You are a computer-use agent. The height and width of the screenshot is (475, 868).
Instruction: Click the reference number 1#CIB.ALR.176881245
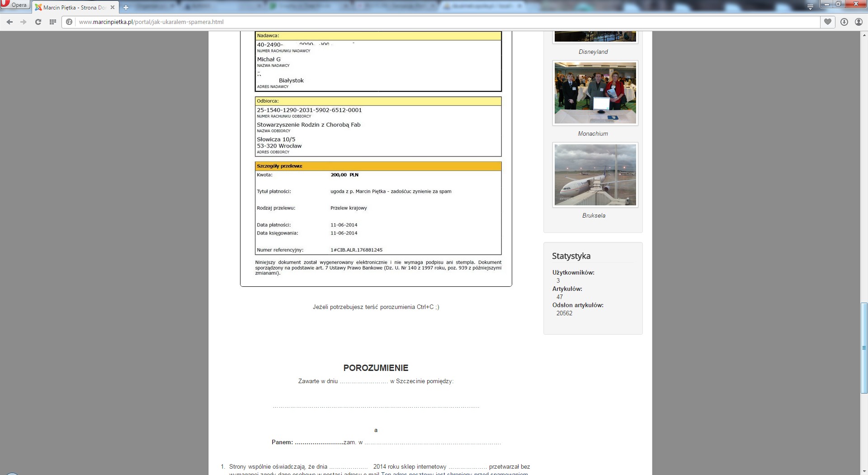tap(356, 250)
